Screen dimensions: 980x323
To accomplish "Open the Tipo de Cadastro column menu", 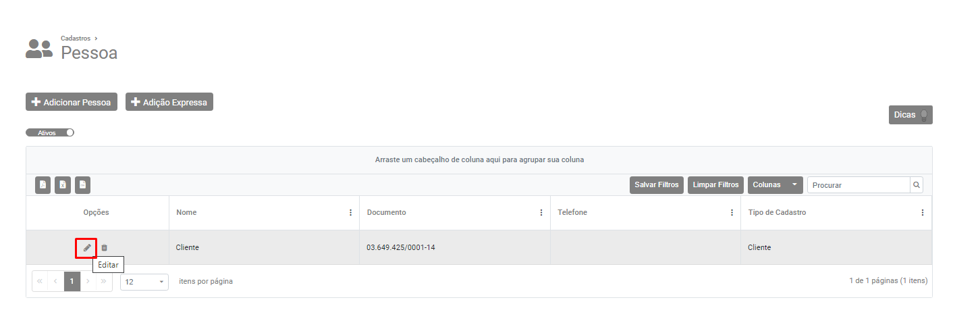I will pyautogui.click(x=923, y=212).
